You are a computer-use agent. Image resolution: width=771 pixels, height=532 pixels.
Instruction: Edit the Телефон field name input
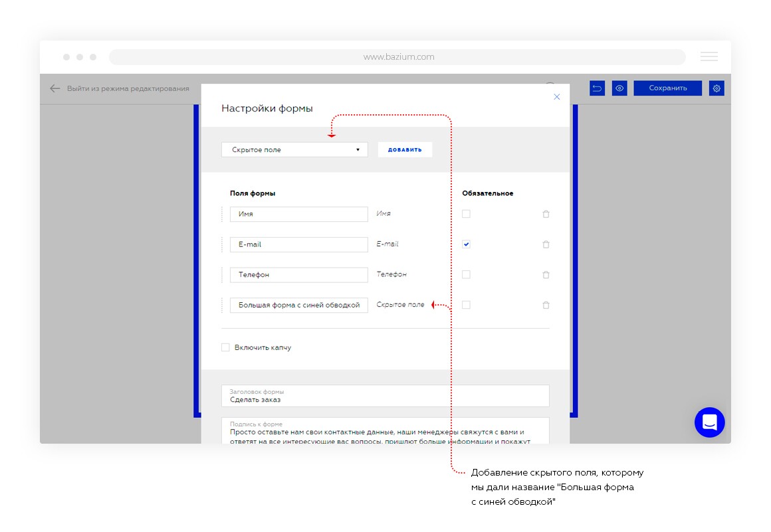pyautogui.click(x=298, y=275)
